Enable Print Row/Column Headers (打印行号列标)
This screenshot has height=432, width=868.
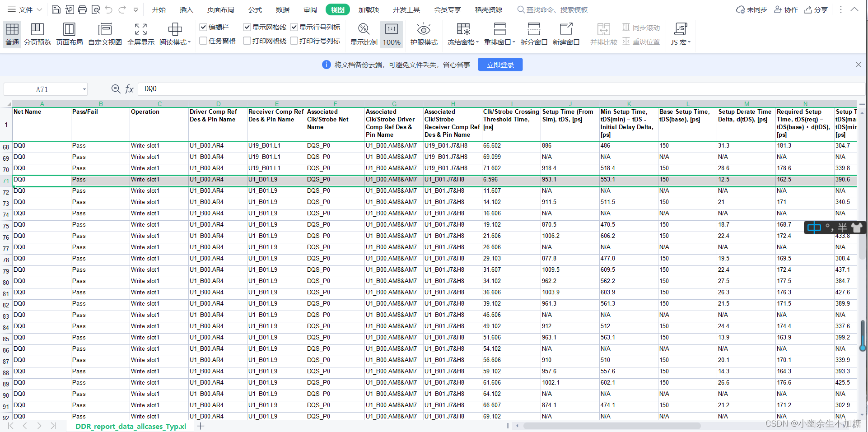click(294, 41)
